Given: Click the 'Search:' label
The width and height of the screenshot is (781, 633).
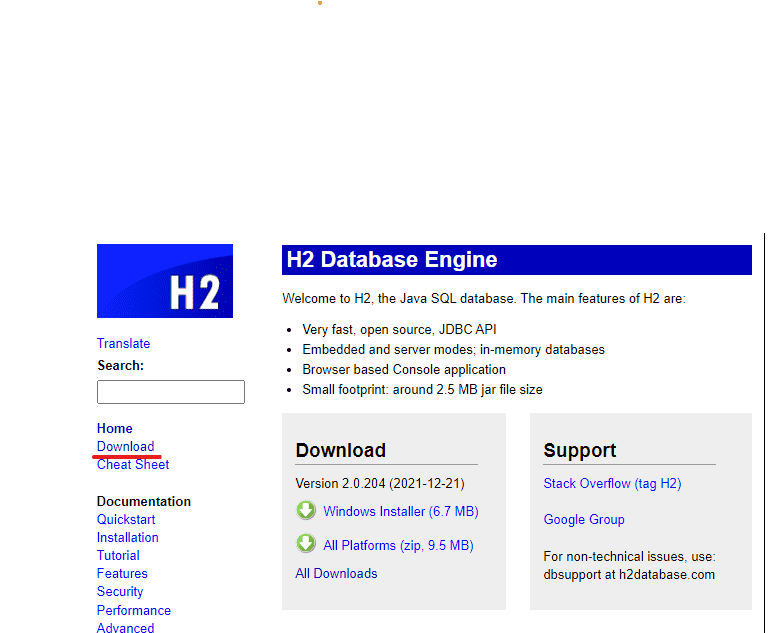Looking at the screenshot, I should tap(121, 366).
